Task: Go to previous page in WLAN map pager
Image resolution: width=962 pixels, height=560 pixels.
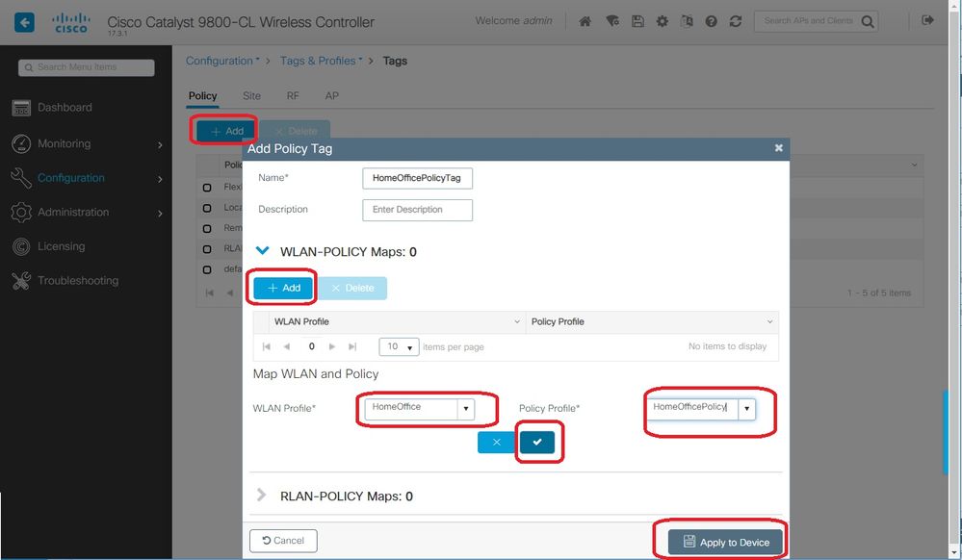Action: 287,346
